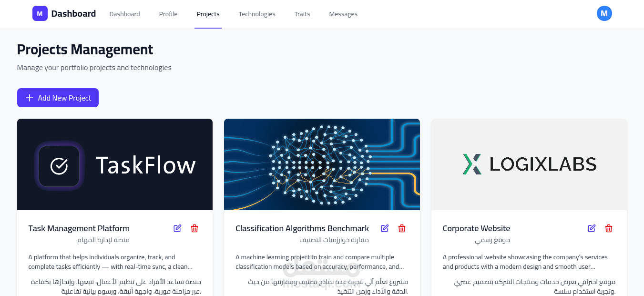Open the LogixLabs logo thumbnail

coord(529,164)
